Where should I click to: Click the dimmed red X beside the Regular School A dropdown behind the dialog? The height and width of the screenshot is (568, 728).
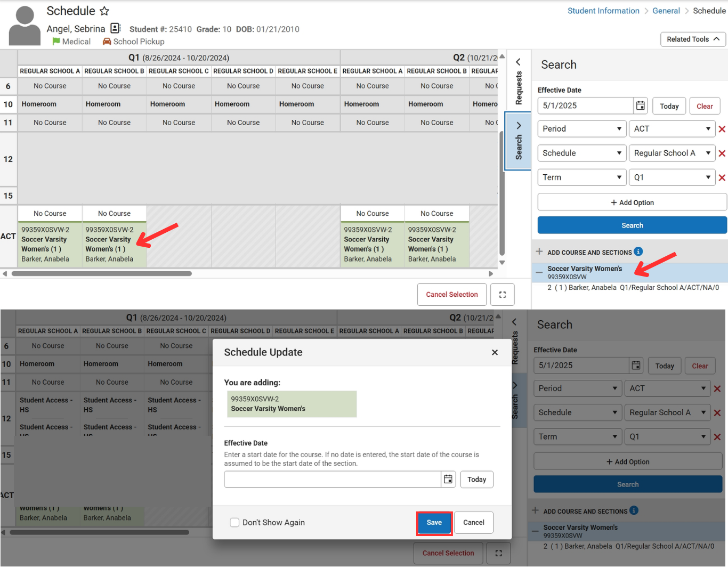tap(717, 413)
